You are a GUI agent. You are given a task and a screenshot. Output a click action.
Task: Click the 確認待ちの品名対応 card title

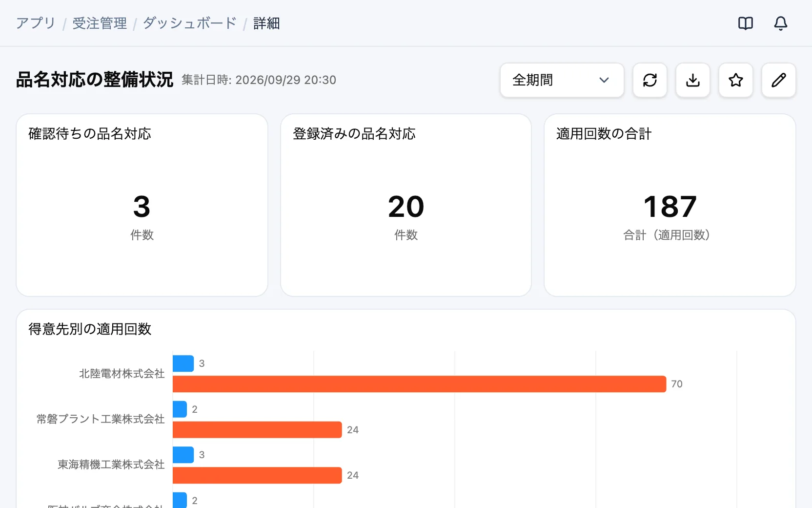[90, 133]
